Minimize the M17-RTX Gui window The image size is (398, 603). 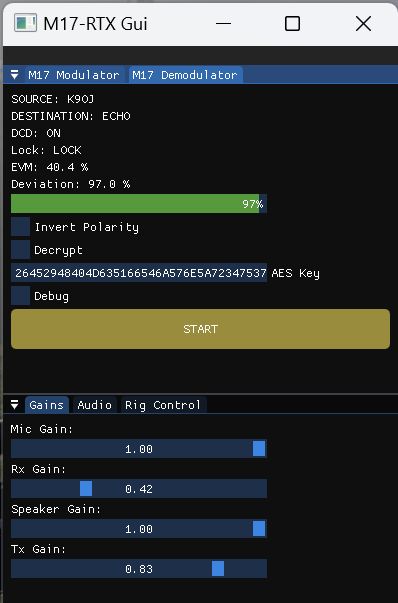click(x=223, y=23)
